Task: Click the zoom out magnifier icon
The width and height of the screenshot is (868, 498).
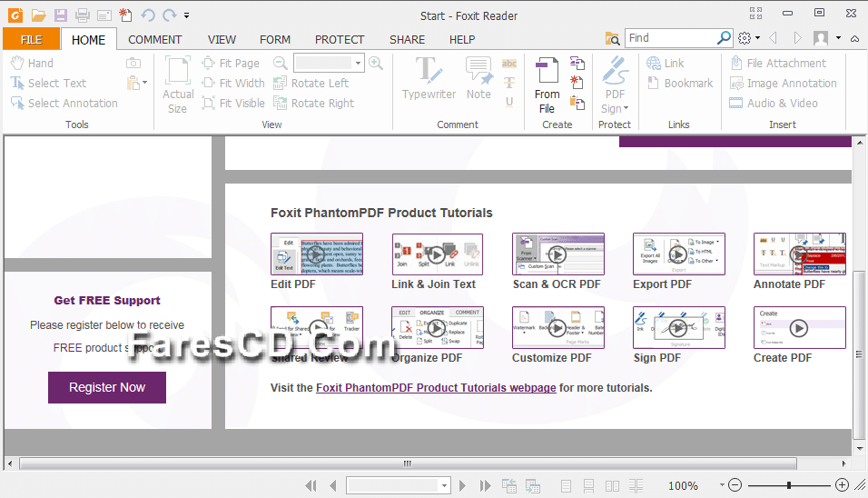Action: point(281,63)
